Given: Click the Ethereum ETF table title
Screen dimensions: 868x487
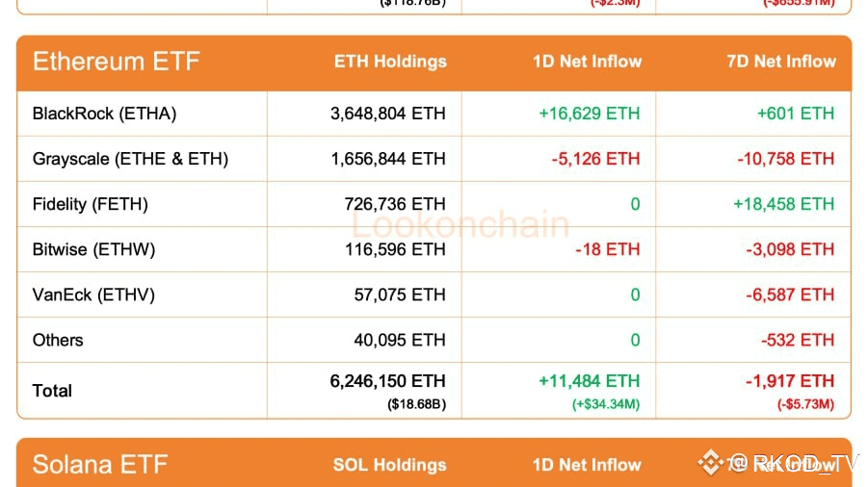Looking at the screenshot, I should coord(116,62).
